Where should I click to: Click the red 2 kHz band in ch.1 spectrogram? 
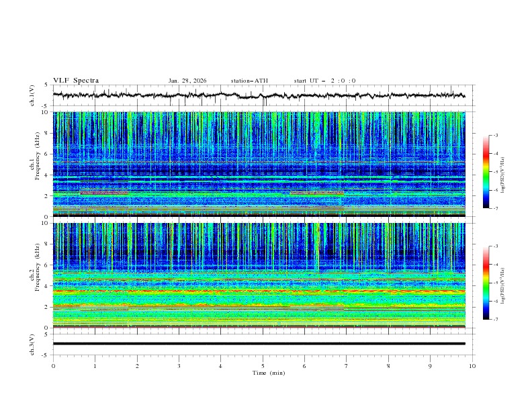[x=104, y=193]
